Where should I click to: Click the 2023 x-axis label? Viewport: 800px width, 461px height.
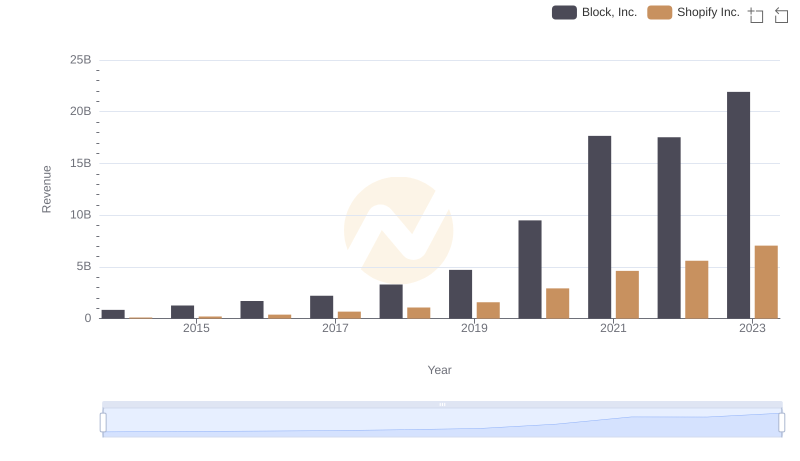(x=753, y=328)
